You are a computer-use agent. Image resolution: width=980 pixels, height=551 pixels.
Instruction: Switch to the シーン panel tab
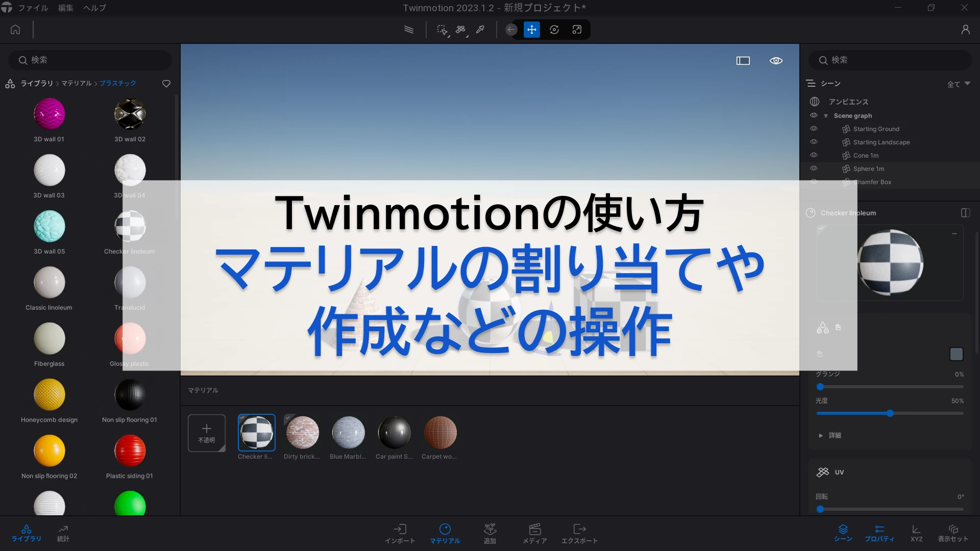(843, 533)
